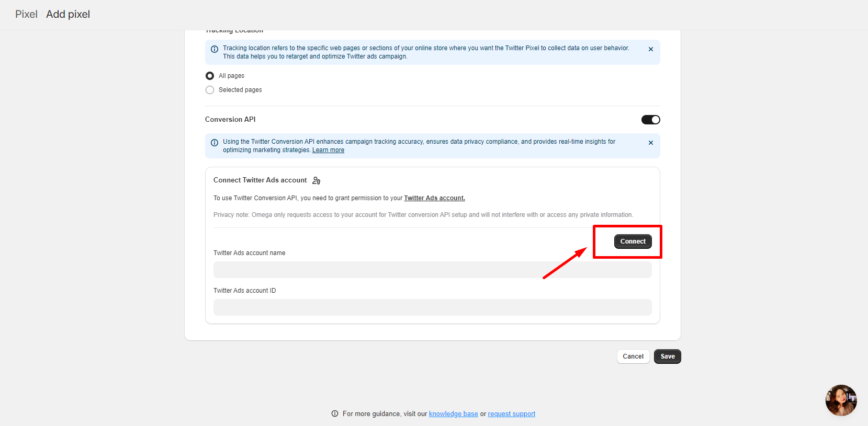This screenshot has width=868, height=426.
Task: Click the request support link
Action: [x=511, y=414]
